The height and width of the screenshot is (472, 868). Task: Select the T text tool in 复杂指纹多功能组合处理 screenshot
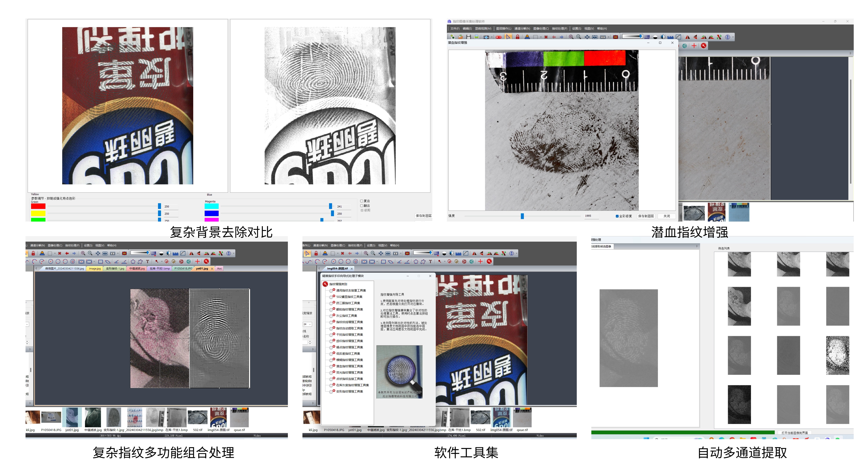(x=147, y=261)
